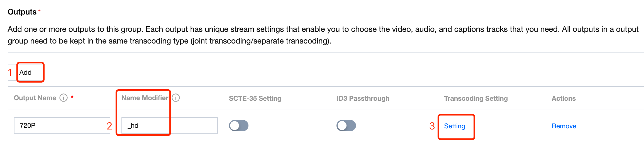Click the Add output button
Screen dimensions: 644x149
(26, 73)
